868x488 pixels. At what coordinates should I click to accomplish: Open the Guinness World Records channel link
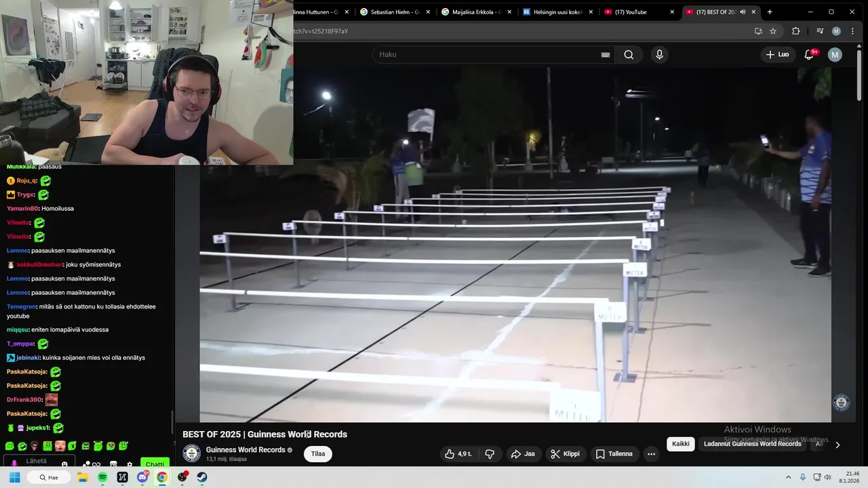[x=245, y=450]
